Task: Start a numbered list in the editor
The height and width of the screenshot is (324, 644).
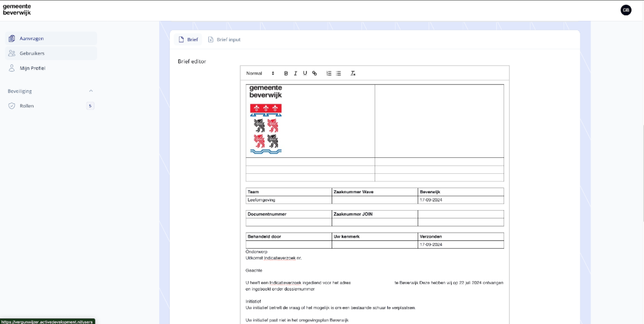Action: click(329, 73)
